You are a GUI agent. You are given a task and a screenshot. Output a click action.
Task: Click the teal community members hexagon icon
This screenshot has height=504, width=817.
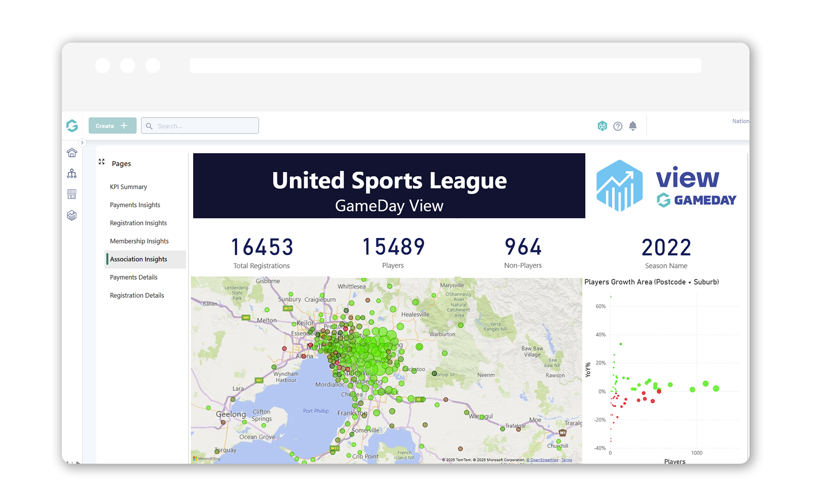(x=602, y=126)
